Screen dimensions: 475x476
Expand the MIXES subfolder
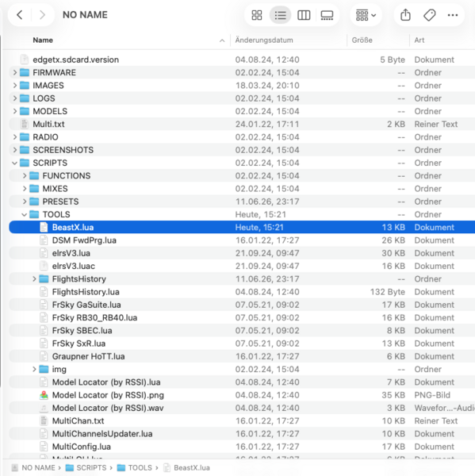pos(25,189)
